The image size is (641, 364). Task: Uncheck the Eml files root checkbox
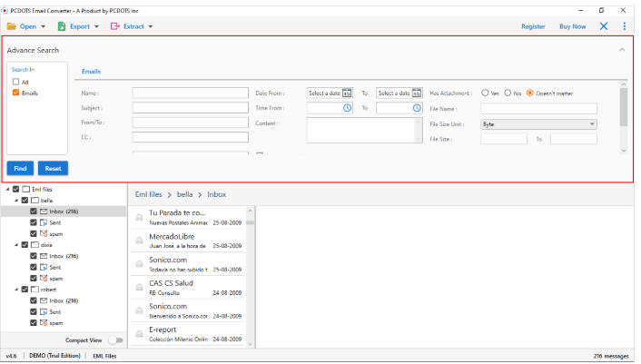click(16, 189)
